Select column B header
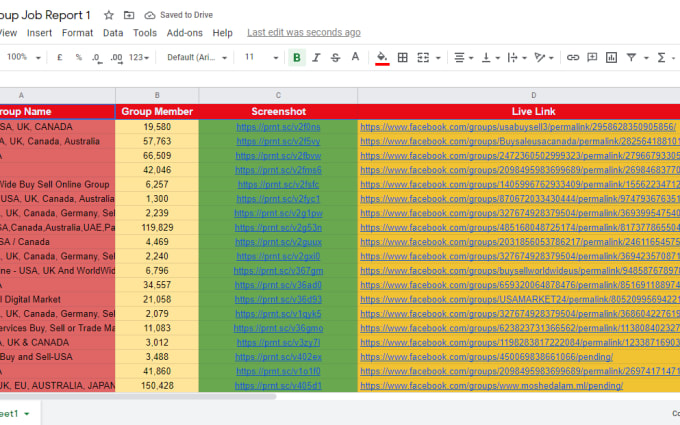The image size is (680, 425). click(157, 95)
